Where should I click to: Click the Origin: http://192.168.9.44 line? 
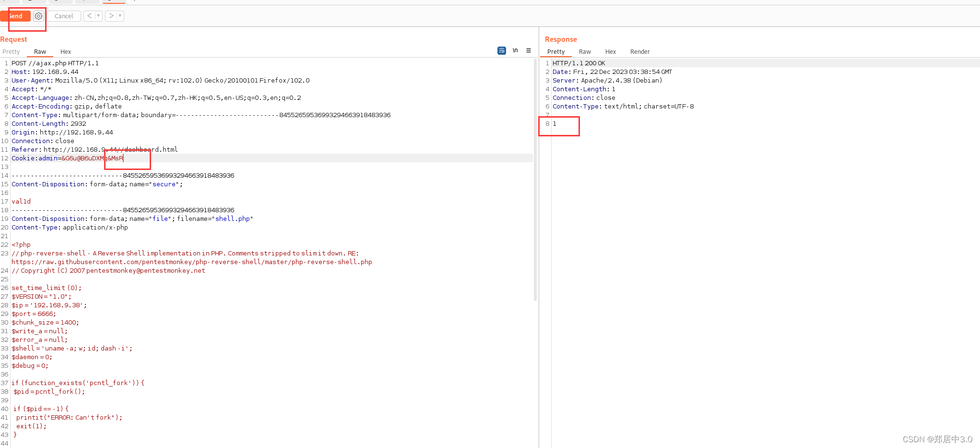(x=62, y=132)
